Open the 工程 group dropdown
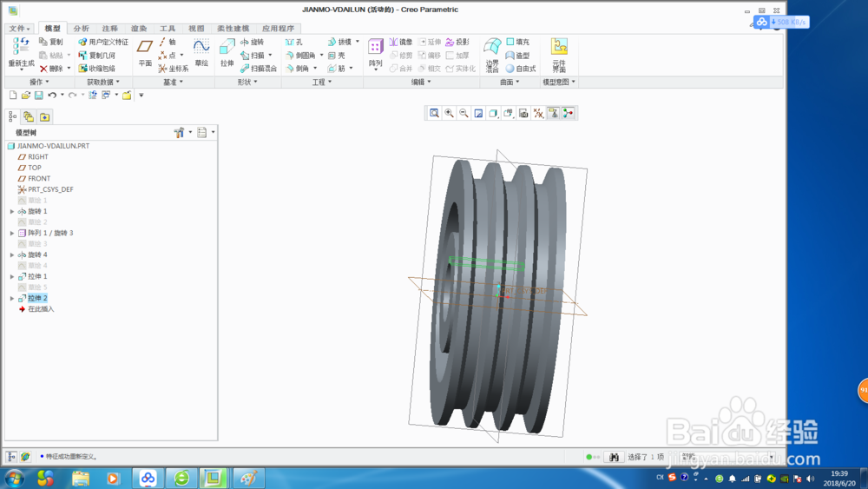 [x=322, y=82]
